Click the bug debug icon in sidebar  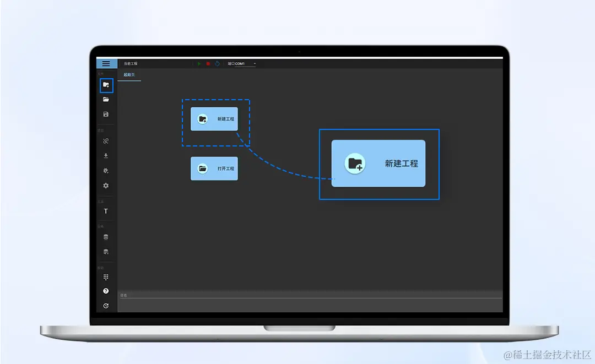point(106,171)
